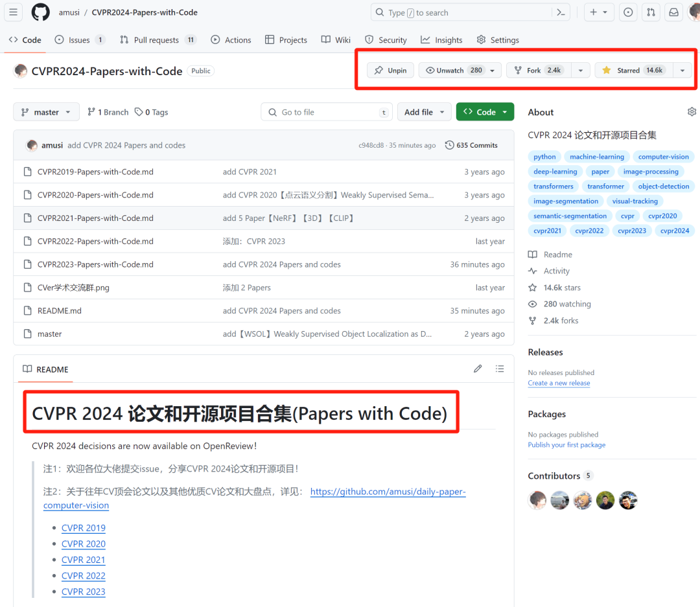Image resolution: width=700 pixels, height=607 pixels.
Task: Go to the Actions tab
Action: tap(231, 40)
